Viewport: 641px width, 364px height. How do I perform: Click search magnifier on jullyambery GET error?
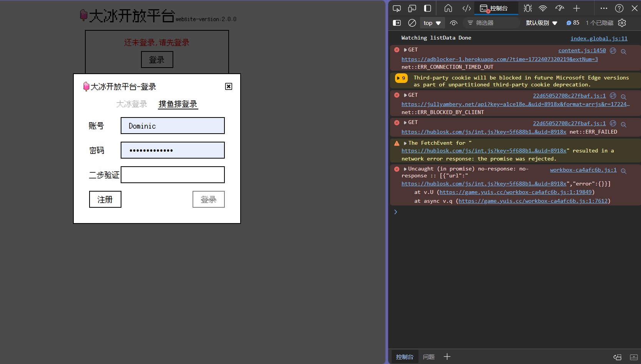point(624,96)
